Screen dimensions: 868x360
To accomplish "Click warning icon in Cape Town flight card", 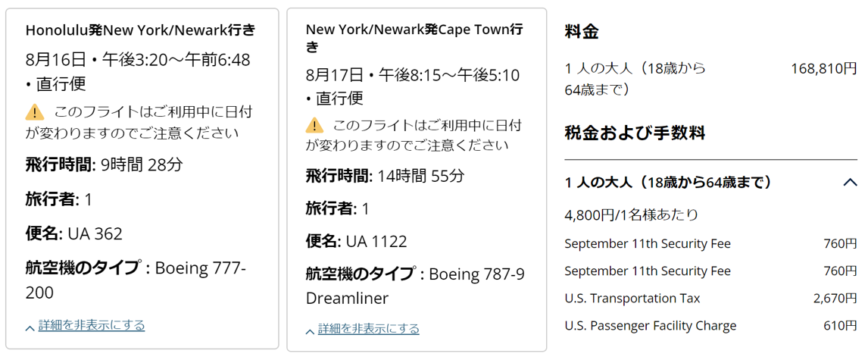I will coord(315,125).
